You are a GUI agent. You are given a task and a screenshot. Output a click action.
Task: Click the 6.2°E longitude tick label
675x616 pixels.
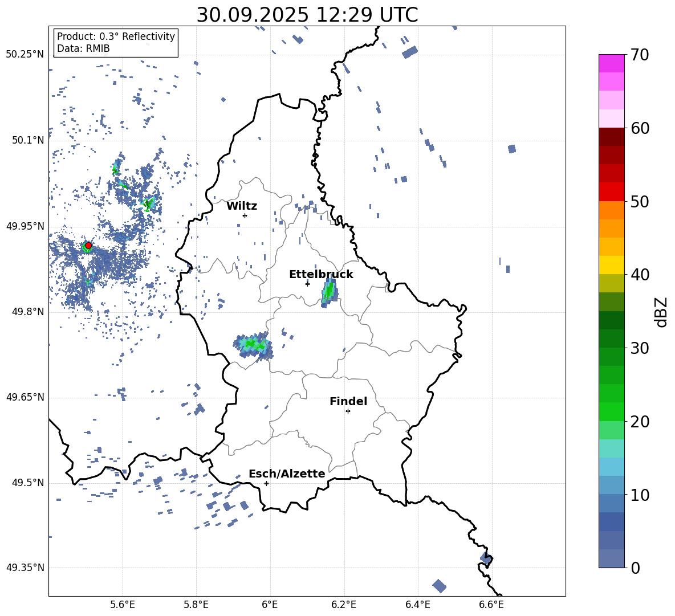pos(344,605)
